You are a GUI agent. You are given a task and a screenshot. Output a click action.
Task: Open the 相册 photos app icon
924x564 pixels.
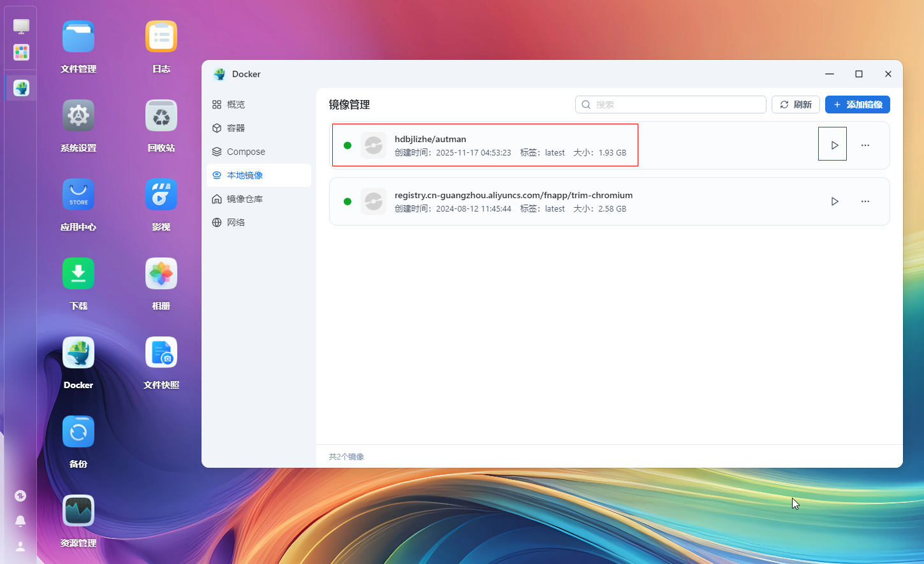click(x=161, y=274)
